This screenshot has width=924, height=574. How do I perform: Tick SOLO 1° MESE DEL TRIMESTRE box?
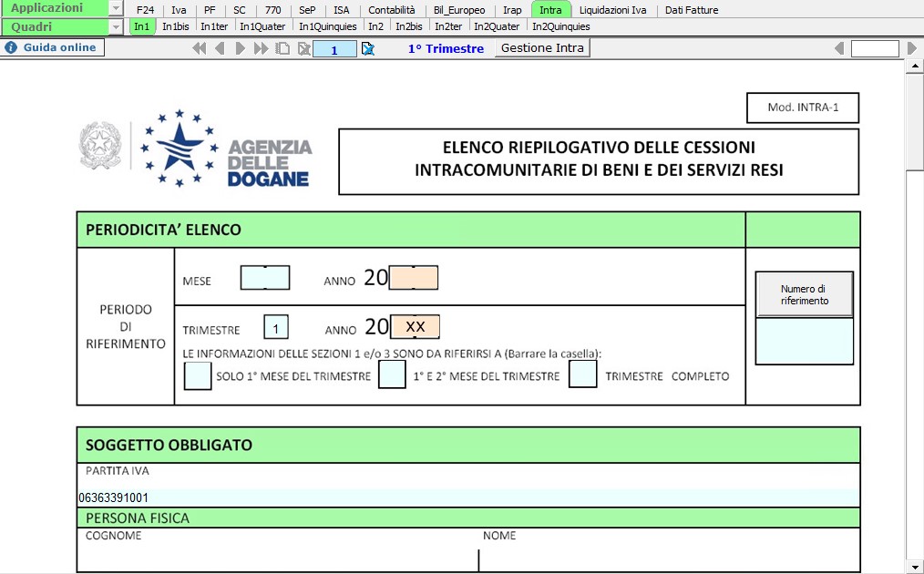198,375
